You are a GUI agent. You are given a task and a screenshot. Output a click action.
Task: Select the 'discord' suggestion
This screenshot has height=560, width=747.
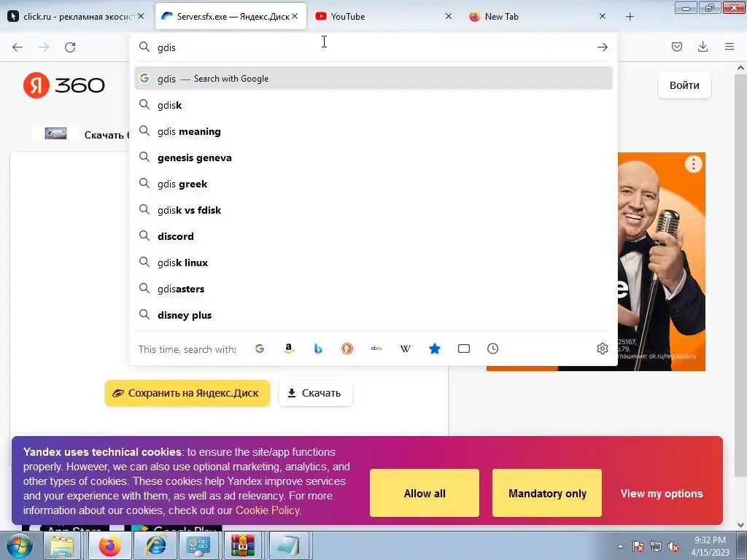(373, 236)
